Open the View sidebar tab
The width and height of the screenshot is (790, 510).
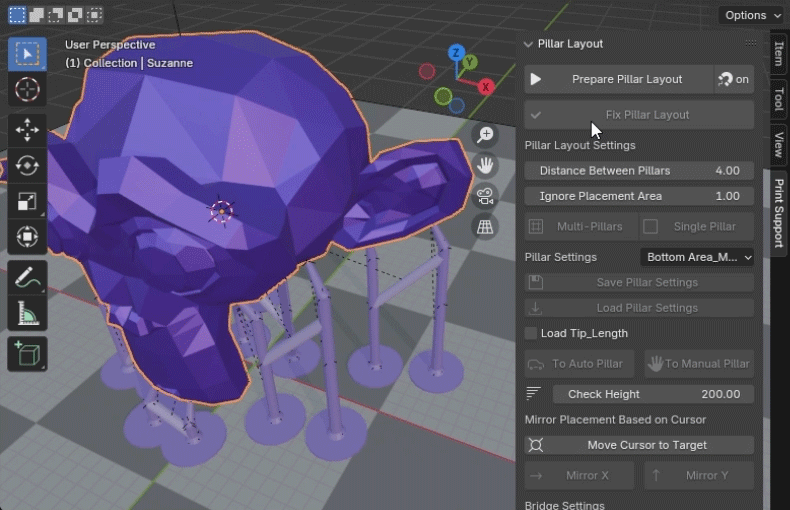click(779, 144)
